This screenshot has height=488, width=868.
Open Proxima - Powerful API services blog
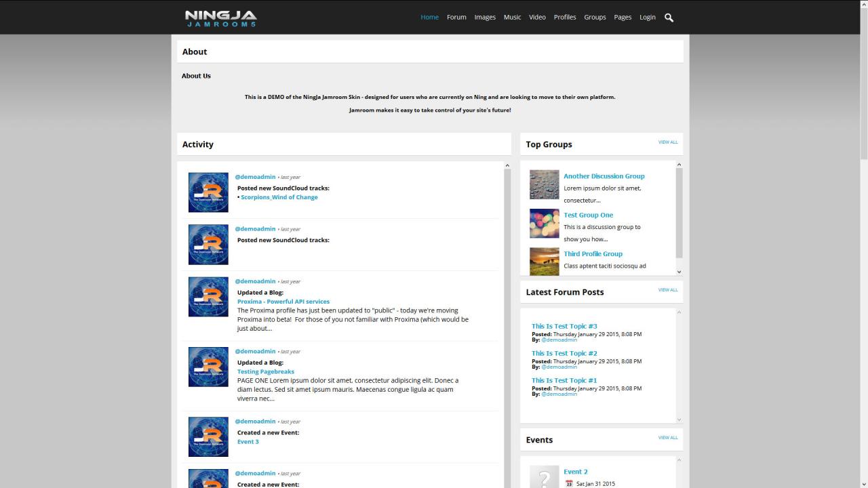tap(283, 302)
